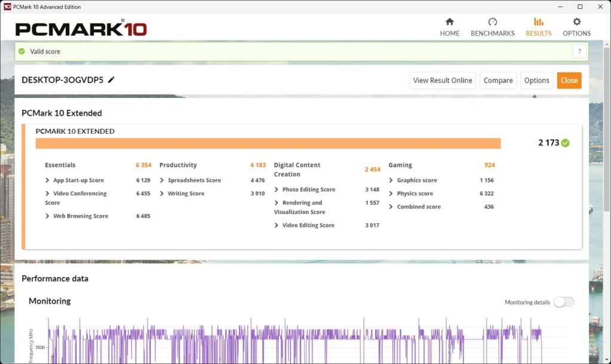Click the Productivity score 4 183
Screen dimensions: 611x364
258,165
